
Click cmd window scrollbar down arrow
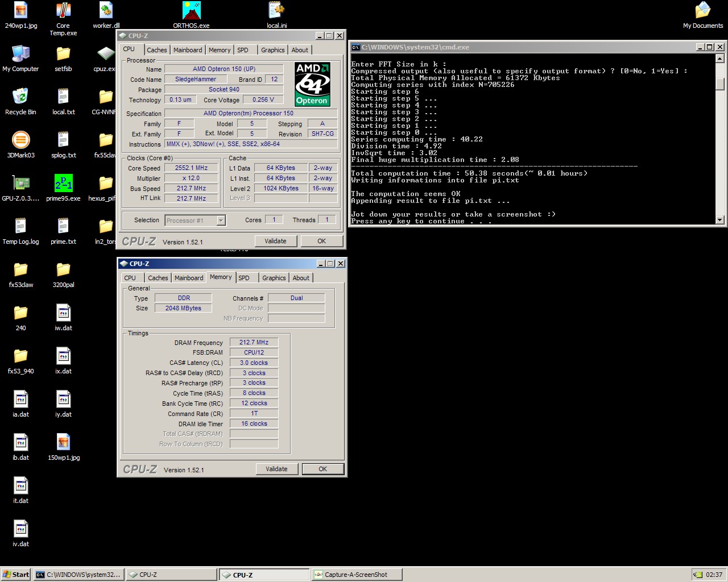(x=719, y=220)
